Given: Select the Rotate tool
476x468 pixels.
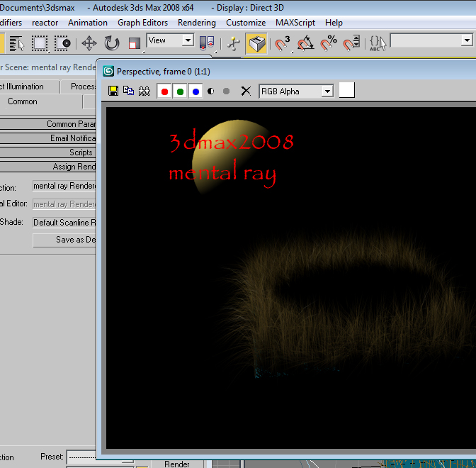Looking at the screenshot, I should pos(112,43).
